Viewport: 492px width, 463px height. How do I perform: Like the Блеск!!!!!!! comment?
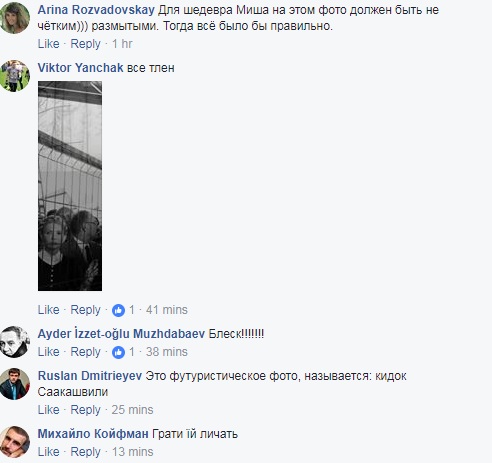click(x=48, y=352)
